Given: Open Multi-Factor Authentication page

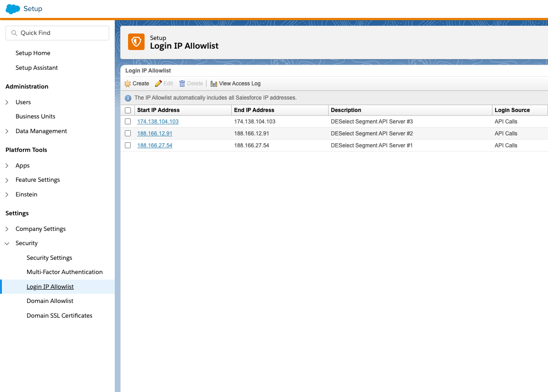Looking at the screenshot, I should (x=65, y=272).
